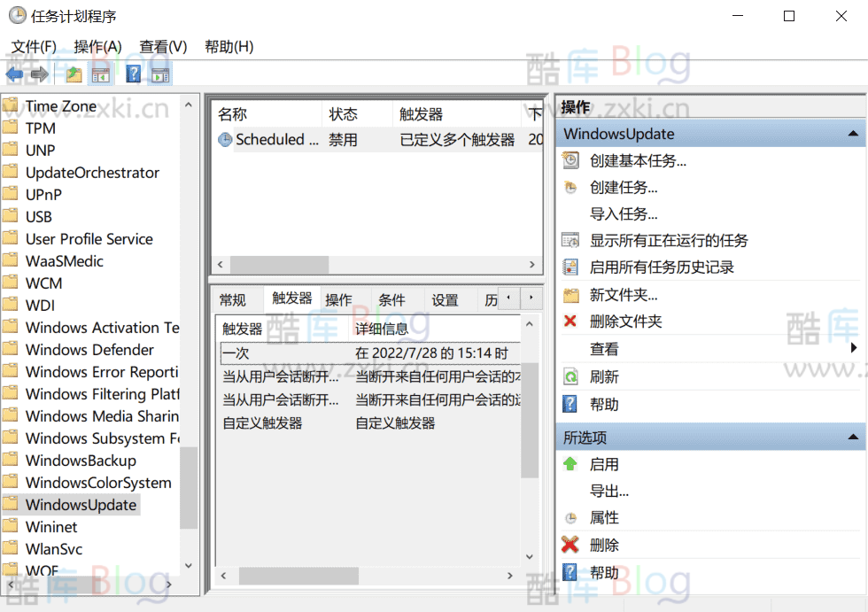The image size is (868, 612).
Task: Click the red X 删除文件夹 icon
Action: (572, 321)
